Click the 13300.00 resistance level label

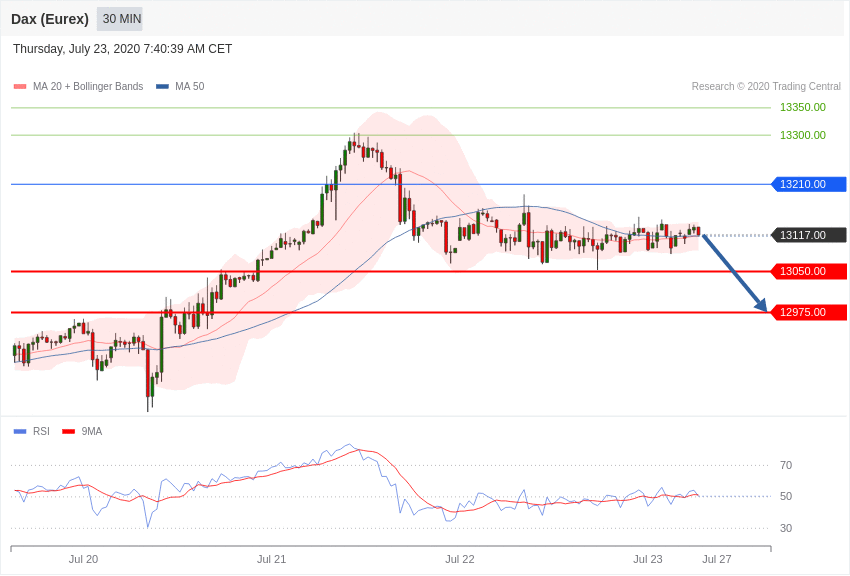tap(802, 135)
